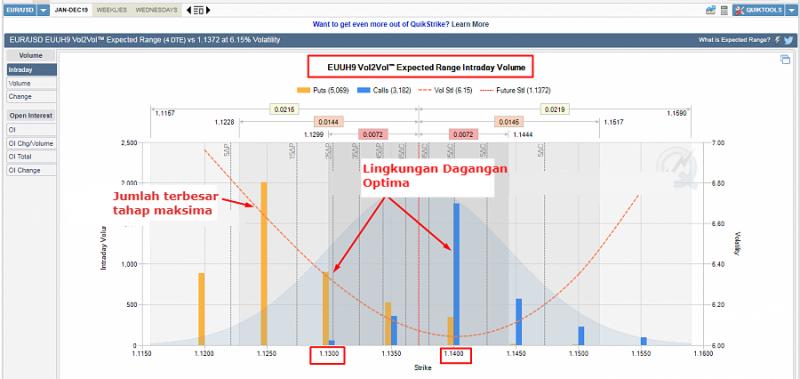Open the calculator icon

click(723, 10)
